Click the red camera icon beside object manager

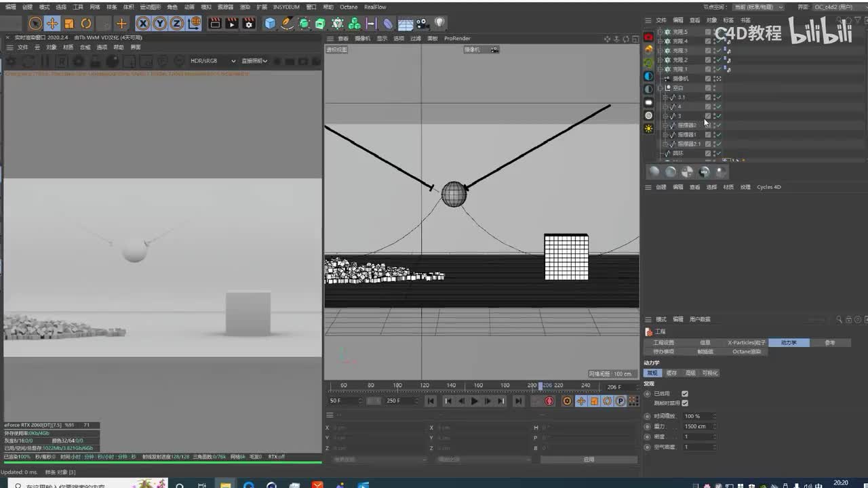click(648, 37)
